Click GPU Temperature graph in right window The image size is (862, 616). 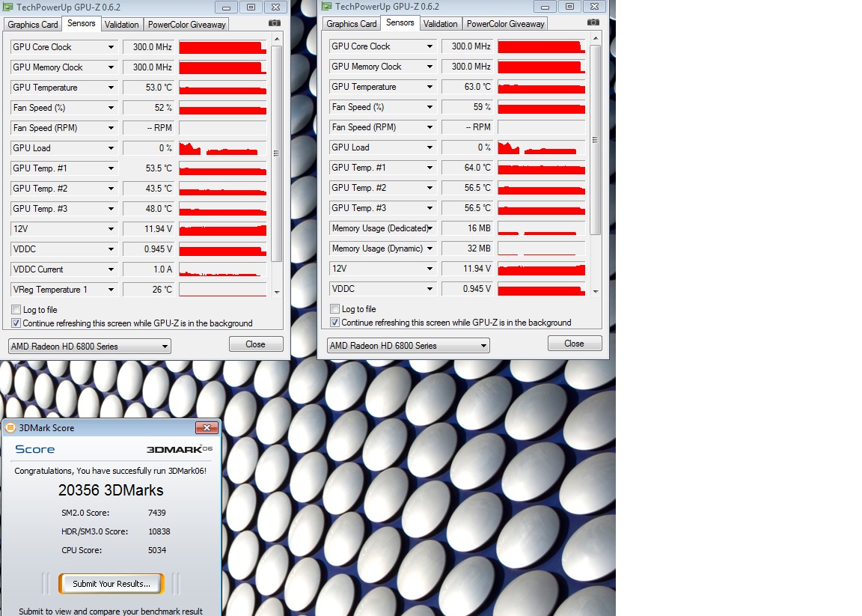click(542, 87)
